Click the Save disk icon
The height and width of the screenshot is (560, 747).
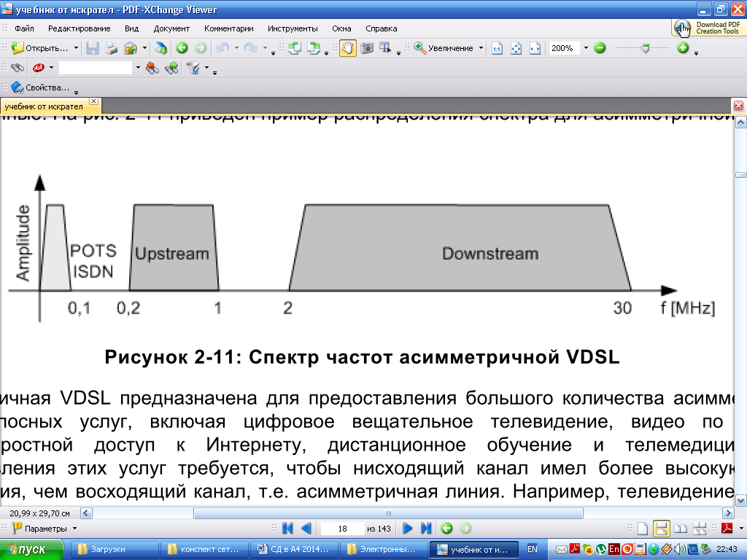(x=93, y=48)
